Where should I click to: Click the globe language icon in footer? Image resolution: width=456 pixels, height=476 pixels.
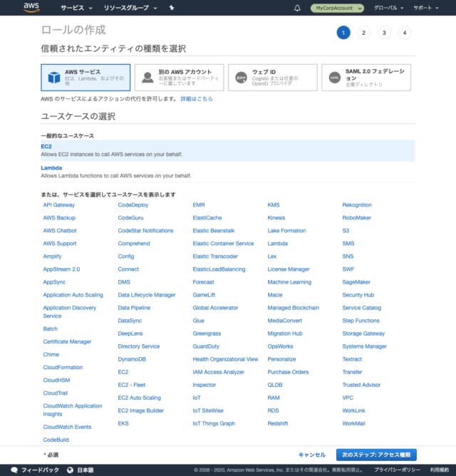[x=70, y=470]
